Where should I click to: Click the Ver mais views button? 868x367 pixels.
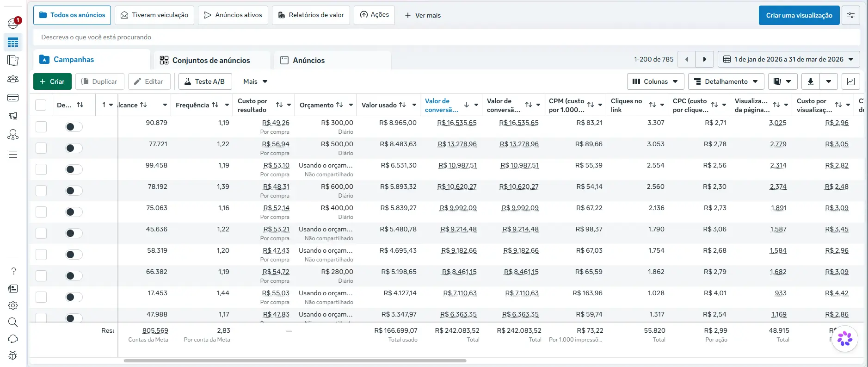(x=423, y=15)
